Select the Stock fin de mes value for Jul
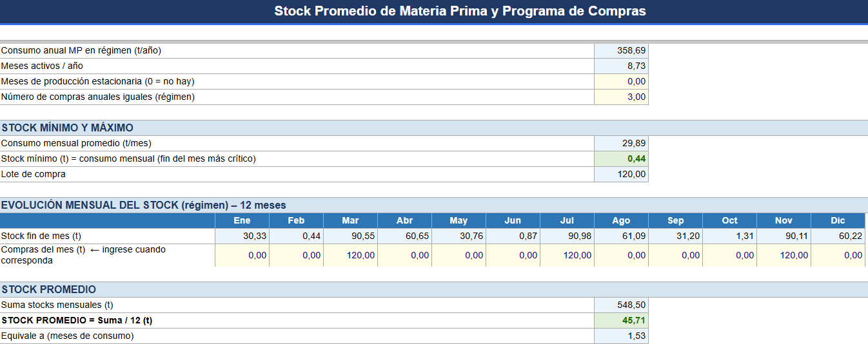Image resolution: width=868 pixels, height=344 pixels. (x=567, y=236)
